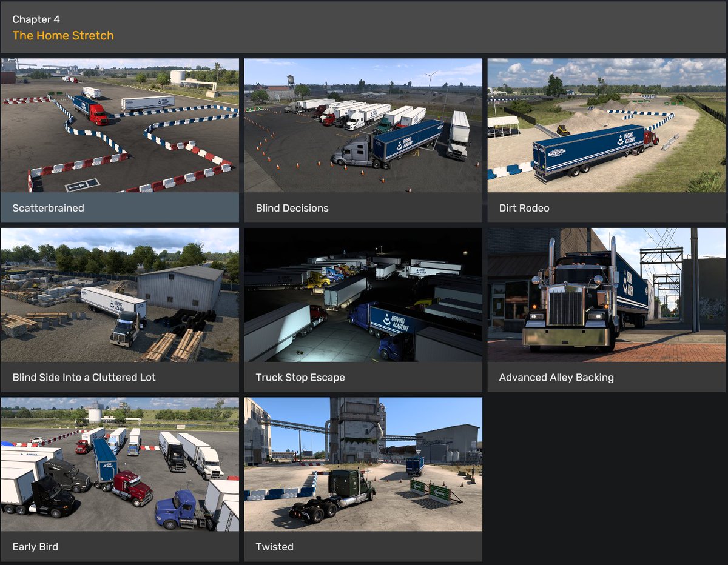Select the Scatterbrained title label
The height and width of the screenshot is (565, 728).
coord(49,208)
